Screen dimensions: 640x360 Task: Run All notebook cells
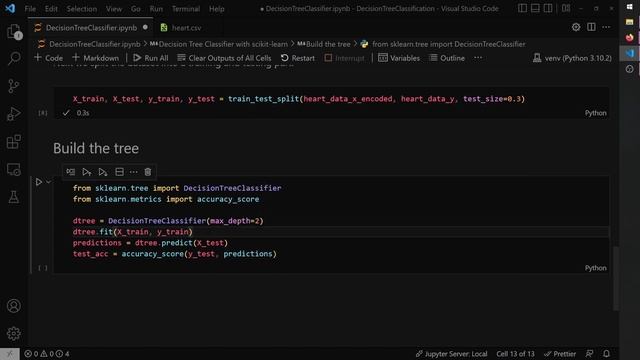(x=151, y=58)
